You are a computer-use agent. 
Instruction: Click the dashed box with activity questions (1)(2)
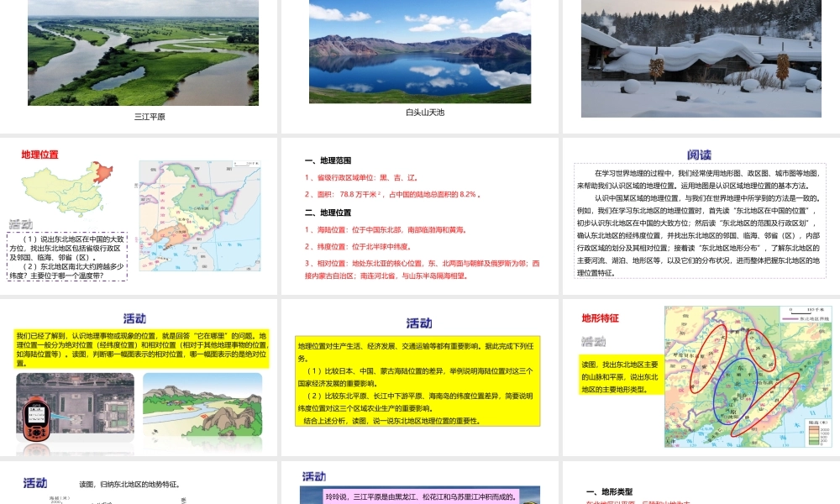(x=67, y=256)
